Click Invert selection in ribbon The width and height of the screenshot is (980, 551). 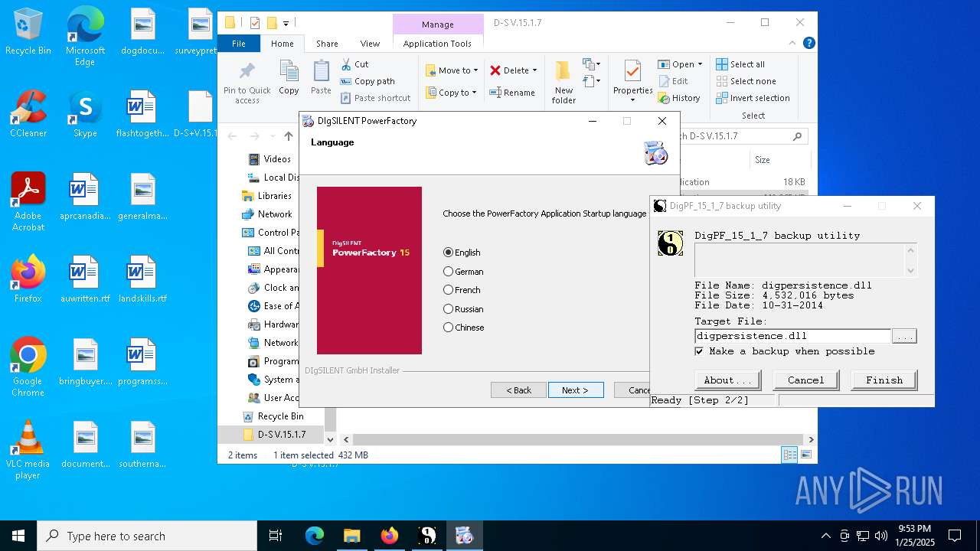pyautogui.click(x=753, y=98)
